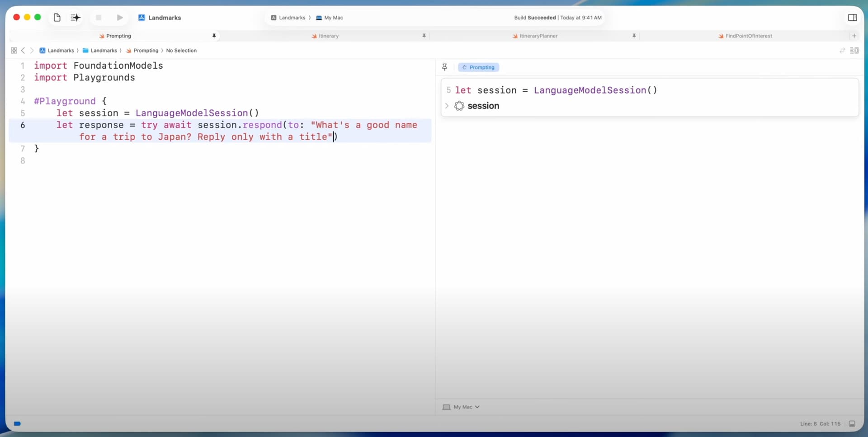Click LanguageModelSession() in the editor
Viewport: 868px width, 437px height.
[x=197, y=113]
